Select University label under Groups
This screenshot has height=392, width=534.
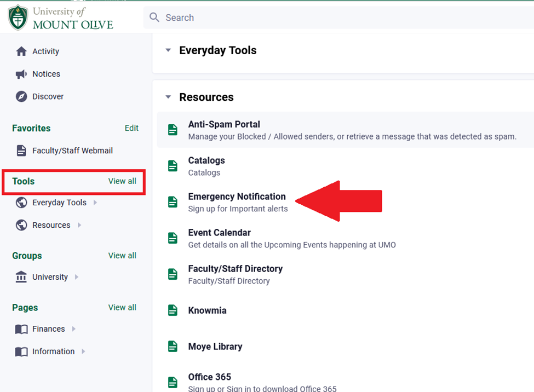tap(50, 277)
